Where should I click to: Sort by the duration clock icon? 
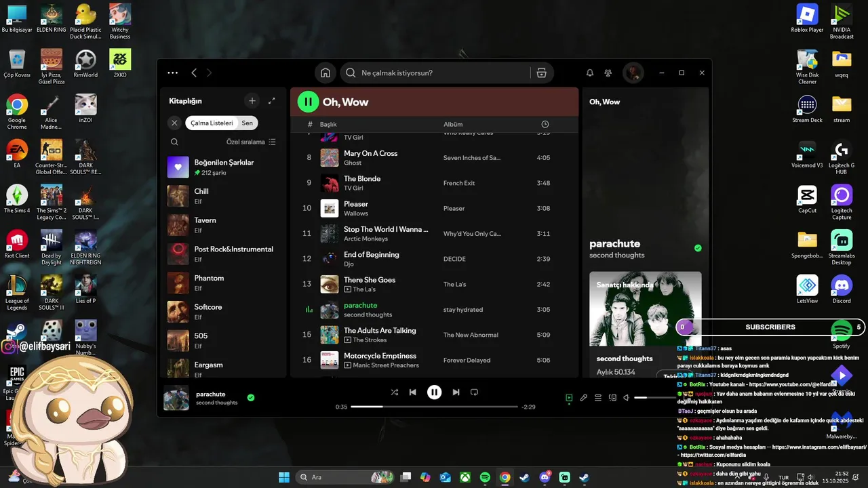click(x=545, y=125)
